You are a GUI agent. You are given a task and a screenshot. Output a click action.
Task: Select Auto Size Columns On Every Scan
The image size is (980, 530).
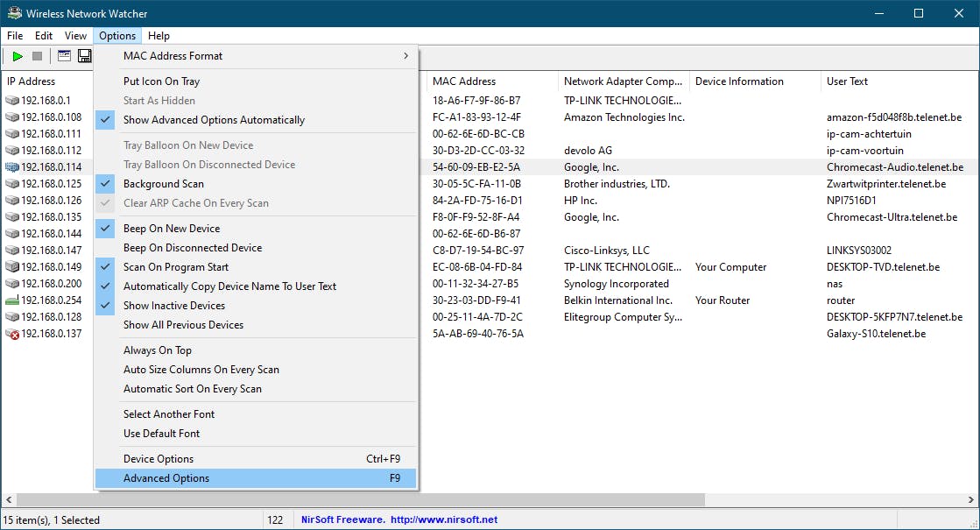[256, 370]
